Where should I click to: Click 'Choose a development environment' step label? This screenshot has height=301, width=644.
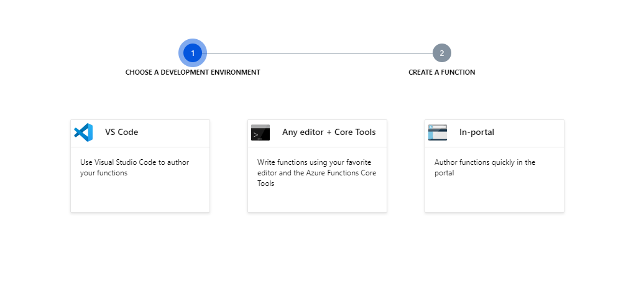click(x=193, y=72)
